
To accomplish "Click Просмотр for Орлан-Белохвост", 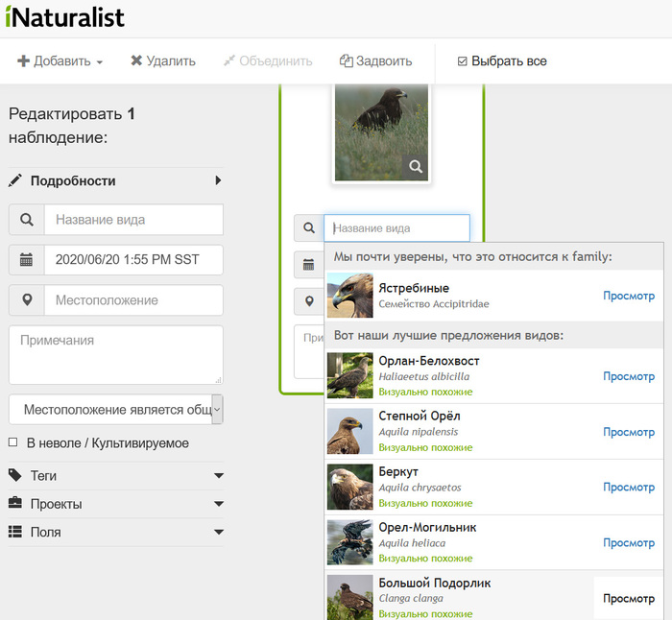I will tap(629, 376).
